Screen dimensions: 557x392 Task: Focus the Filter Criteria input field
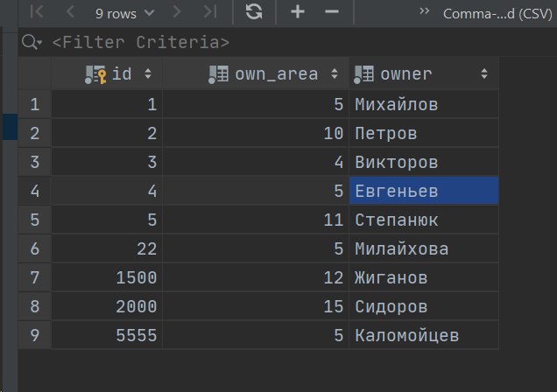(141, 42)
